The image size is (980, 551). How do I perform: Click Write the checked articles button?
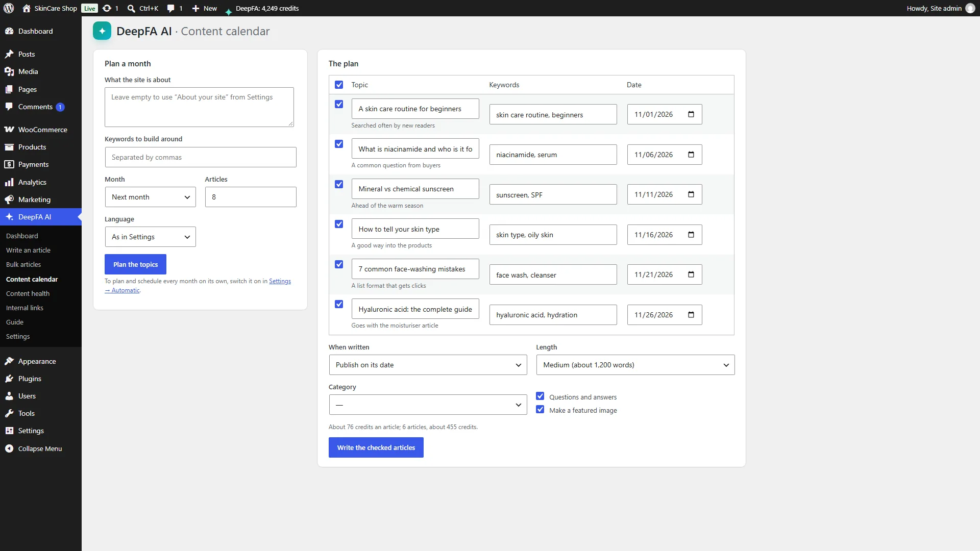[376, 447]
